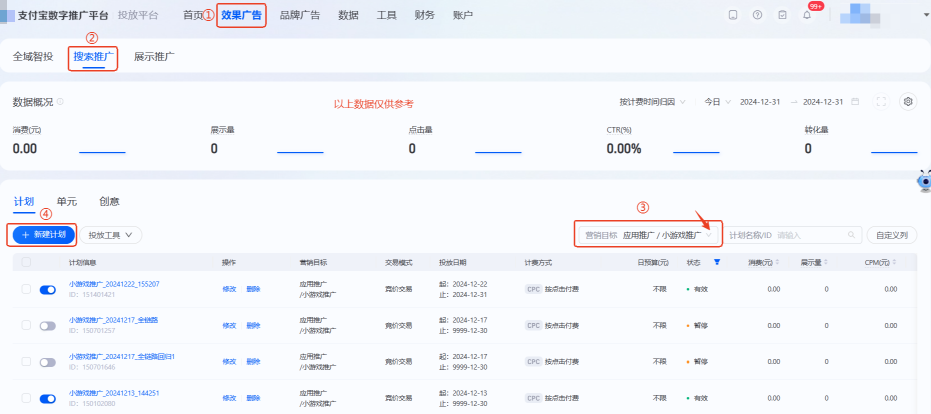The width and height of the screenshot is (931, 414).
Task: Click the fullscreen expand icon in 数据概况
Action: [881, 102]
